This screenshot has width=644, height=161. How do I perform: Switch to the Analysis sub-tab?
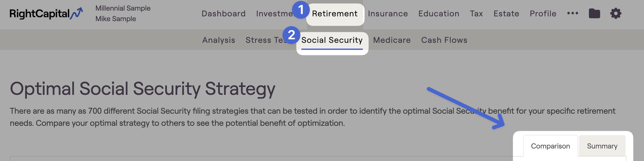[219, 40]
